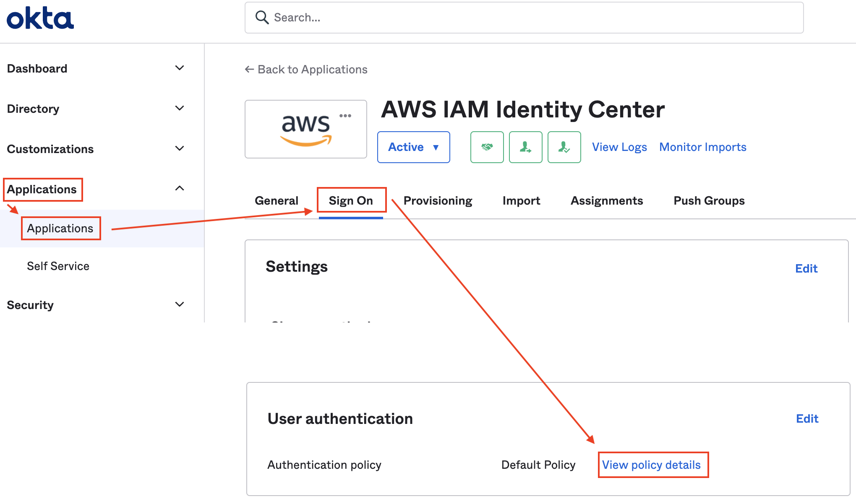Image resolution: width=856 pixels, height=504 pixels.
Task: Open Monitor Imports link
Action: [703, 147]
